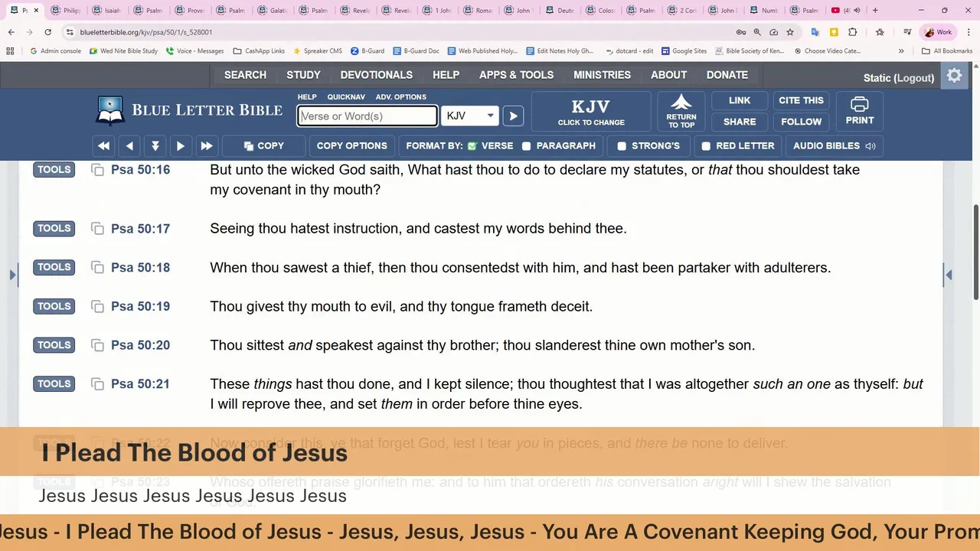Expand the right side panel arrow
Screen dimensions: 980x551
click(949, 275)
